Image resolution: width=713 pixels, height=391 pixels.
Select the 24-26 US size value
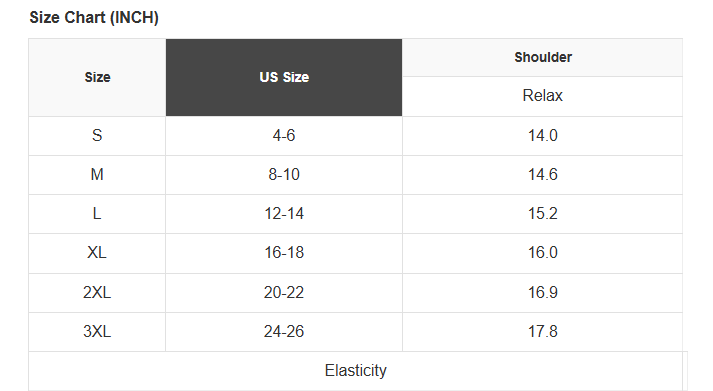284,331
